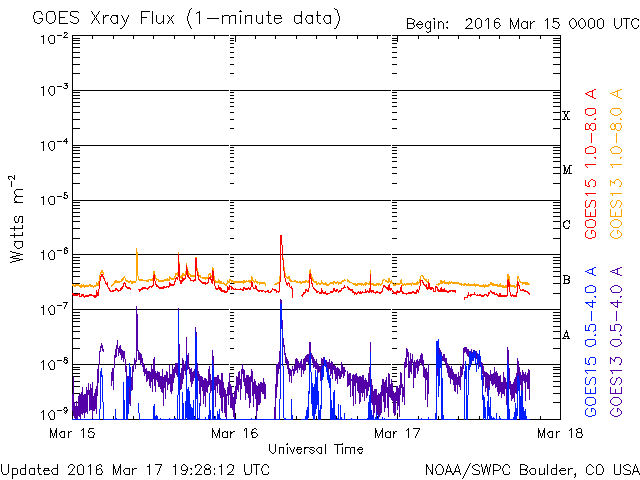Click the Mar 15 date label
640x480 pixels.
(72, 433)
